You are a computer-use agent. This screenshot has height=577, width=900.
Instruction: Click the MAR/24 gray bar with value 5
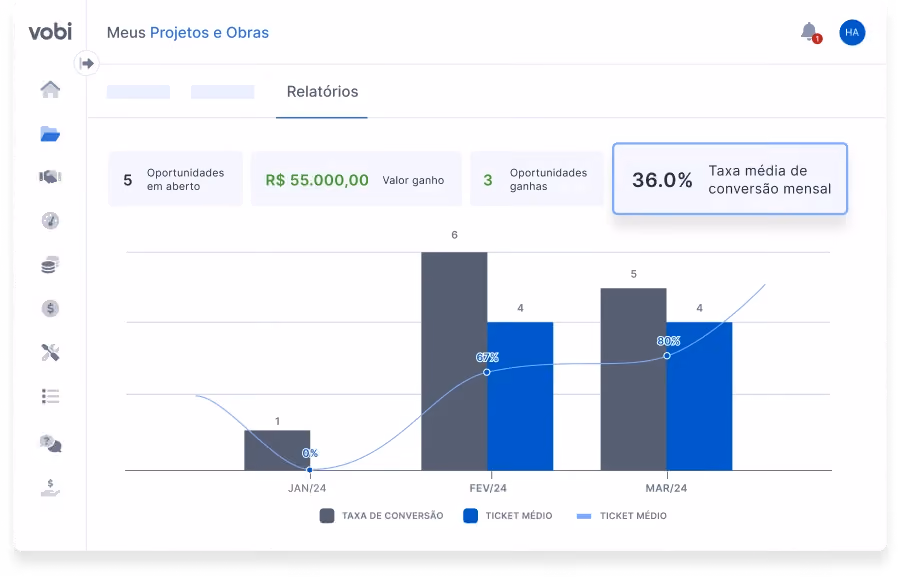click(x=634, y=379)
